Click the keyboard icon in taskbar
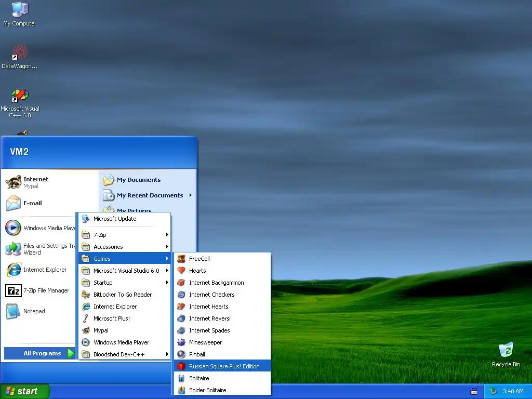The height and width of the screenshot is (399, 532). pos(474,392)
